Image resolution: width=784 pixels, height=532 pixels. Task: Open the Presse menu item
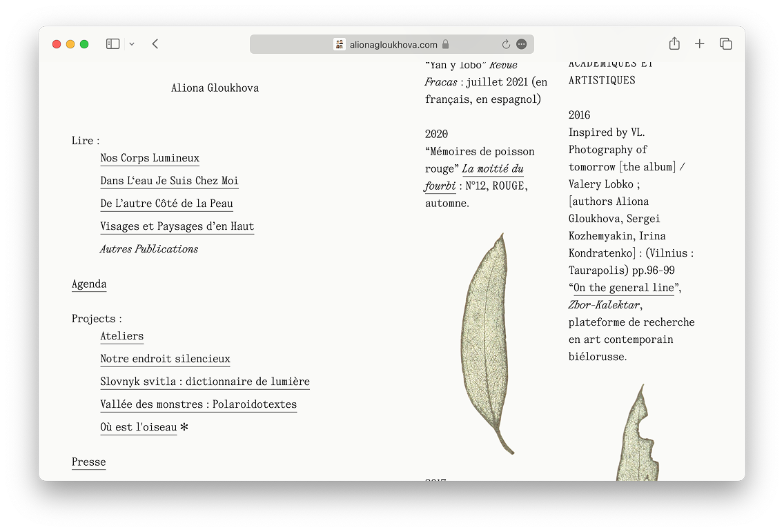tap(89, 462)
